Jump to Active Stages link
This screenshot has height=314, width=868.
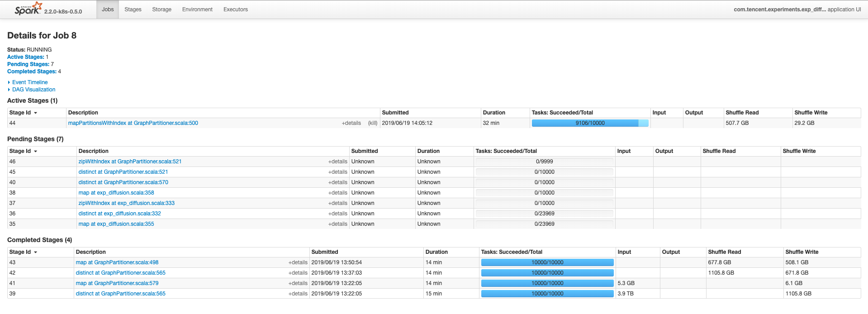click(25, 57)
